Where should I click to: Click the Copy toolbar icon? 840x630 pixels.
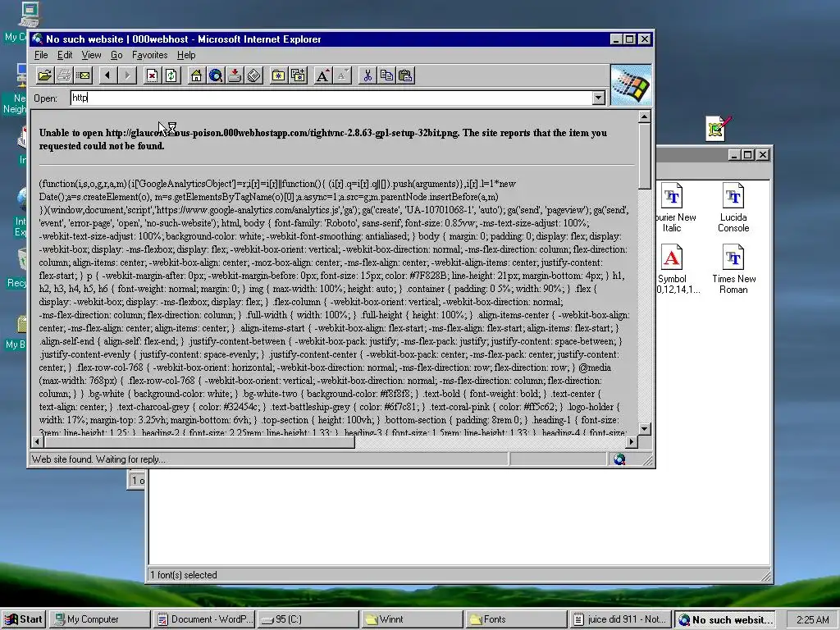[386, 75]
